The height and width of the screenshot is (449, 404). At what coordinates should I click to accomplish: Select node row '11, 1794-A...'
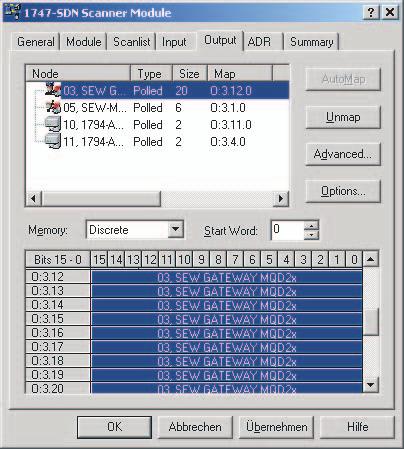point(157,142)
